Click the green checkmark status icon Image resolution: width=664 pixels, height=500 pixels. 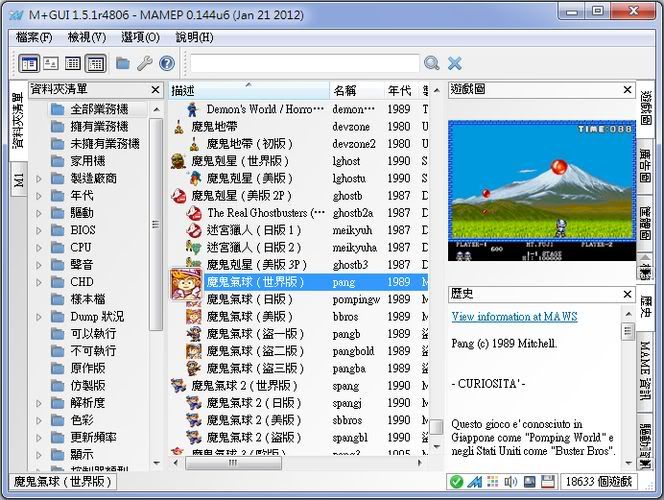click(x=456, y=482)
